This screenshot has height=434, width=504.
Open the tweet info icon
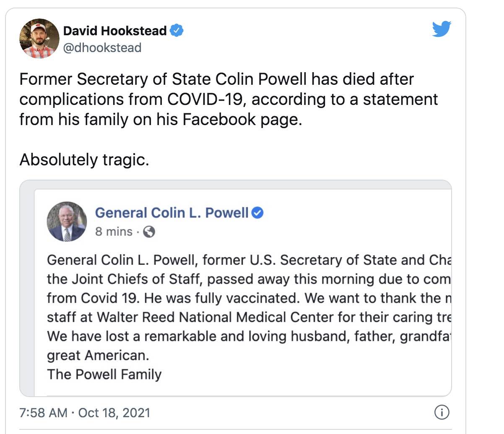coord(442,412)
